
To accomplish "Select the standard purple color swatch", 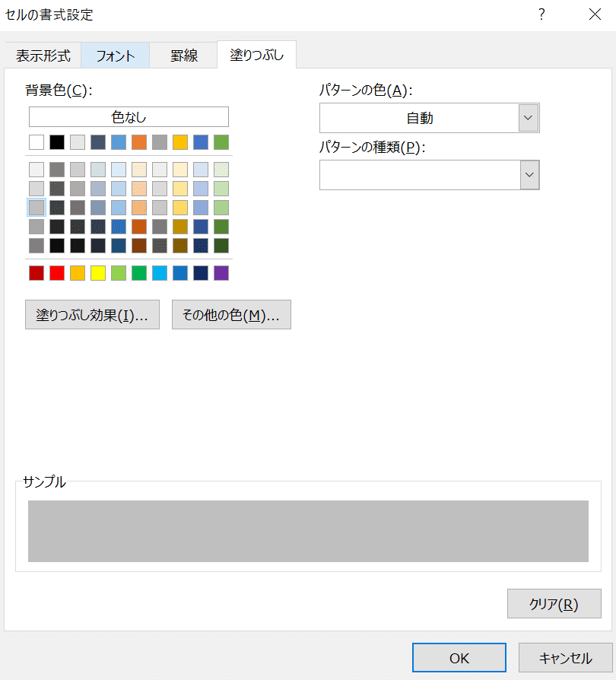I will (221, 272).
